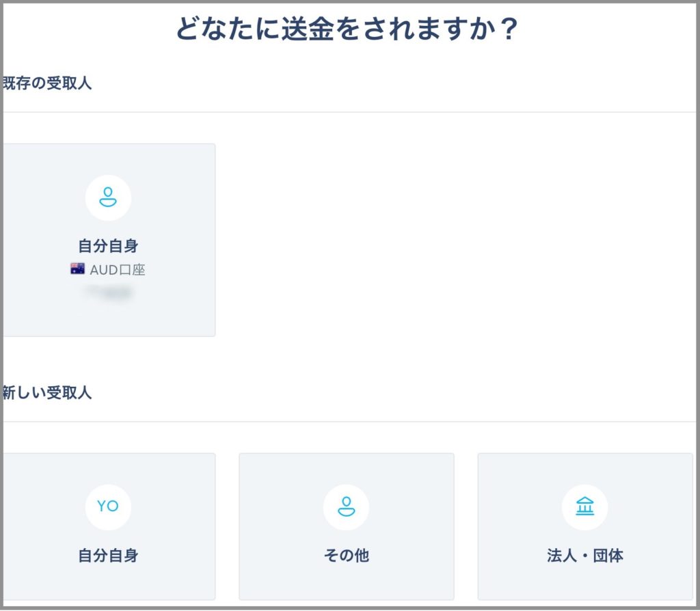Click the 自分自身 label under YO avatar
The width and height of the screenshot is (700, 611).
coord(108,556)
